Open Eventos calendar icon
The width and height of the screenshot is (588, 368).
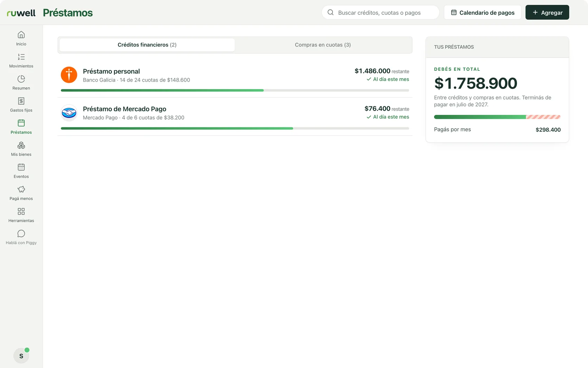point(21,167)
